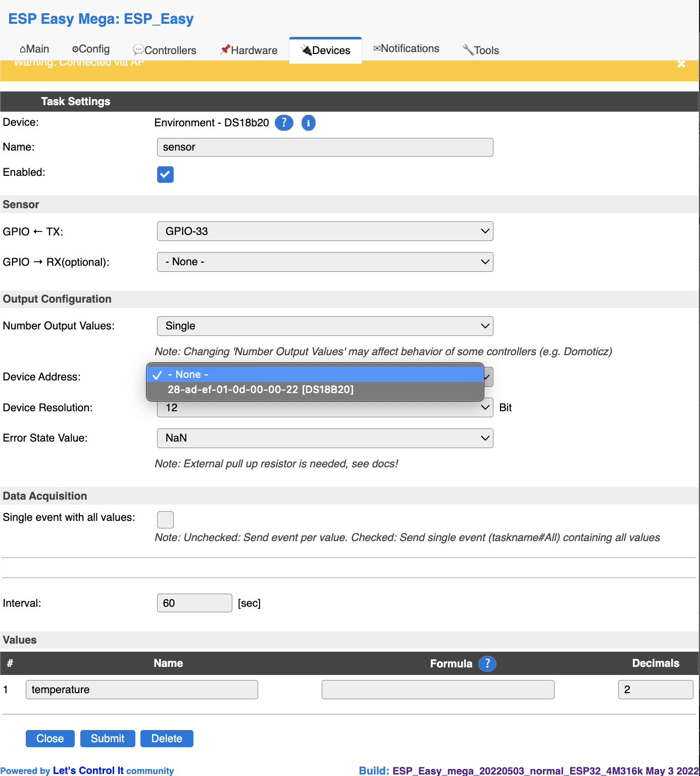Click the Notifications envelope icon
Viewport: 700px width, 776px height.
[376, 48]
